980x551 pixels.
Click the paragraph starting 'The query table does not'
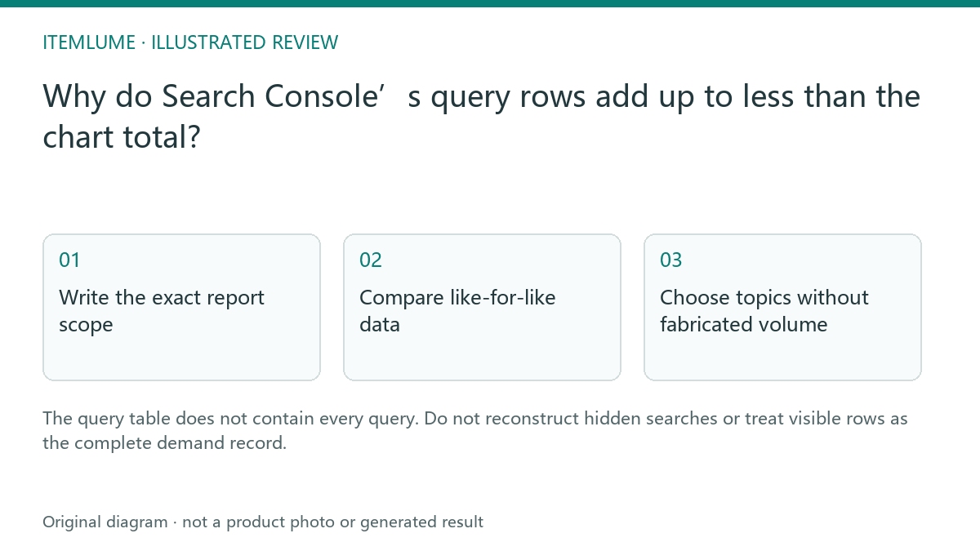(475, 431)
